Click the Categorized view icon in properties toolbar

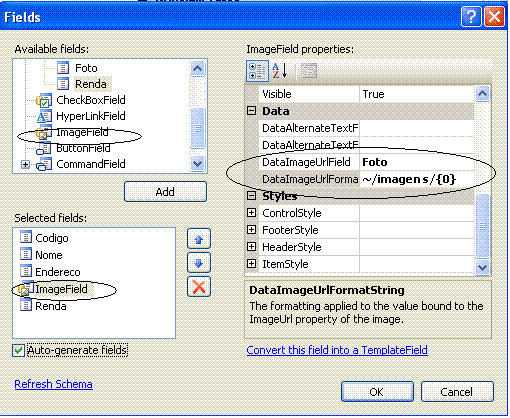(257, 71)
